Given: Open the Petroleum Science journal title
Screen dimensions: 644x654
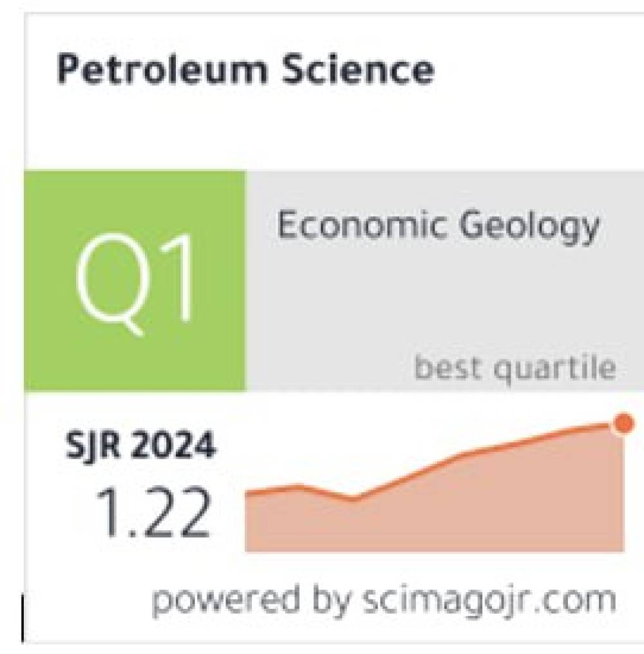Looking at the screenshot, I should tap(245, 70).
